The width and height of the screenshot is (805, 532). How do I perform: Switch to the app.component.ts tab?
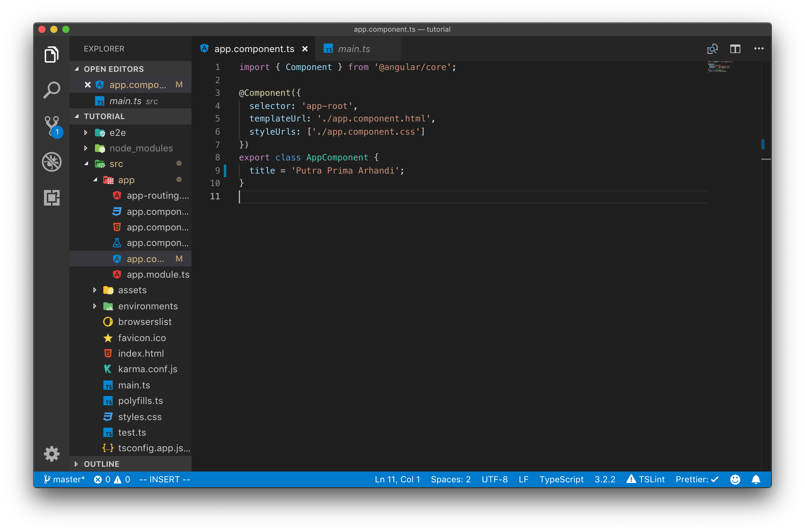254,49
